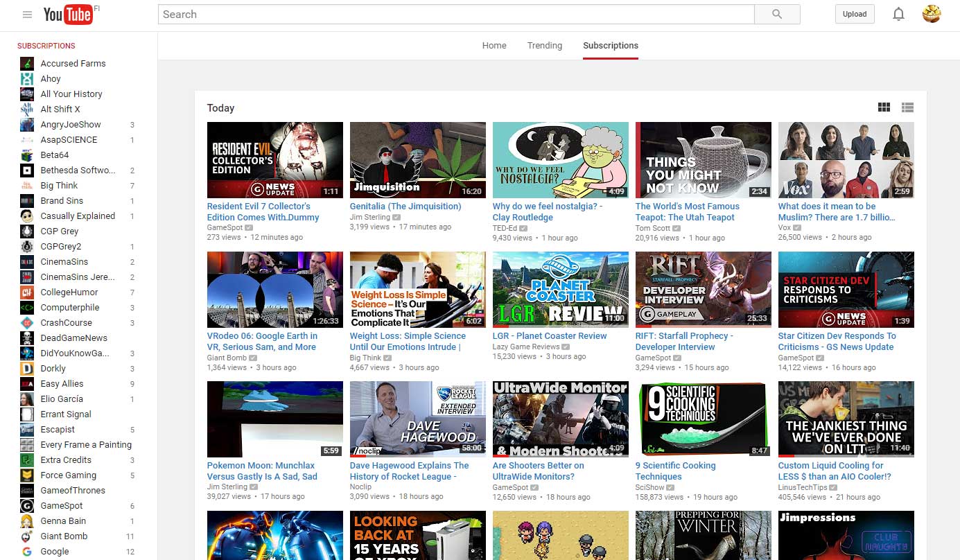Open video title Genitalia (The Jimquisition)
The height and width of the screenshot is (560, 960).
[405, 207]
